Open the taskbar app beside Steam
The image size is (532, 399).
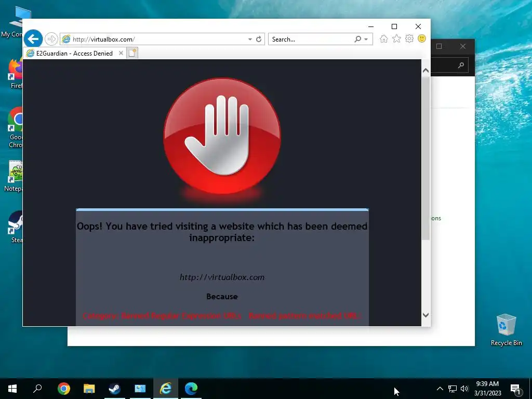point(140,389)
